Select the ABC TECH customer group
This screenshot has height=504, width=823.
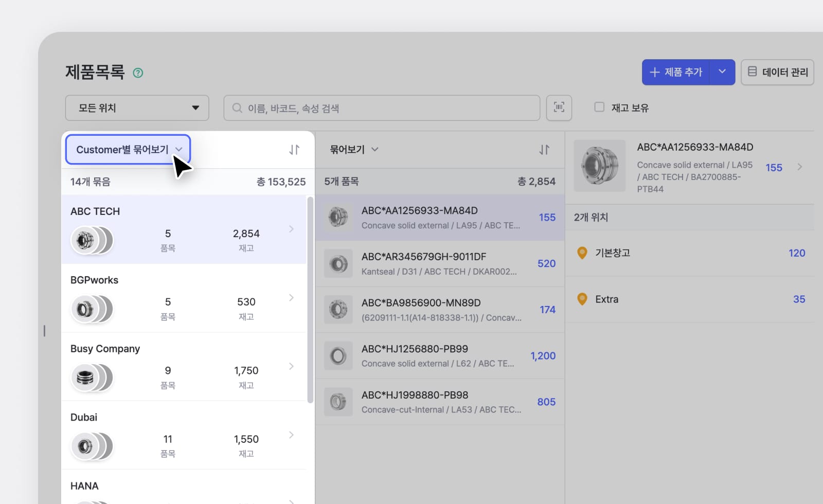point(184,229)
